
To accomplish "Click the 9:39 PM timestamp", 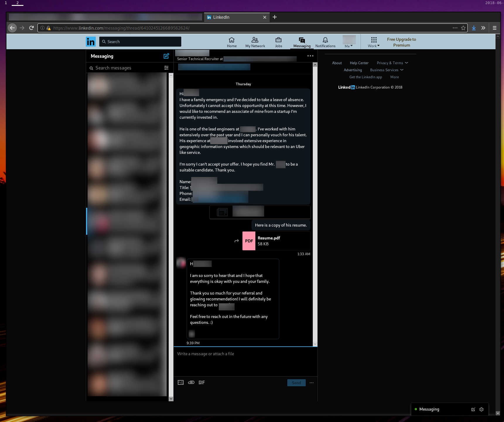I will click(x=193, y=343).
